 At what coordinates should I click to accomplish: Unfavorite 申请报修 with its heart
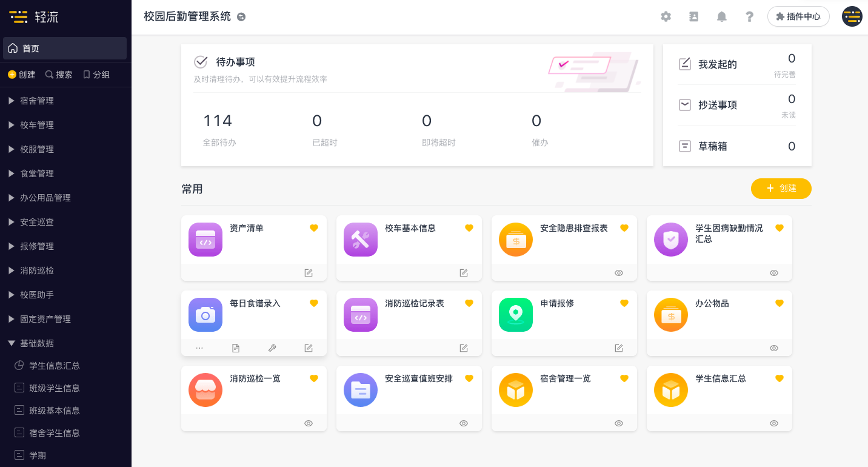pos(624,303)
